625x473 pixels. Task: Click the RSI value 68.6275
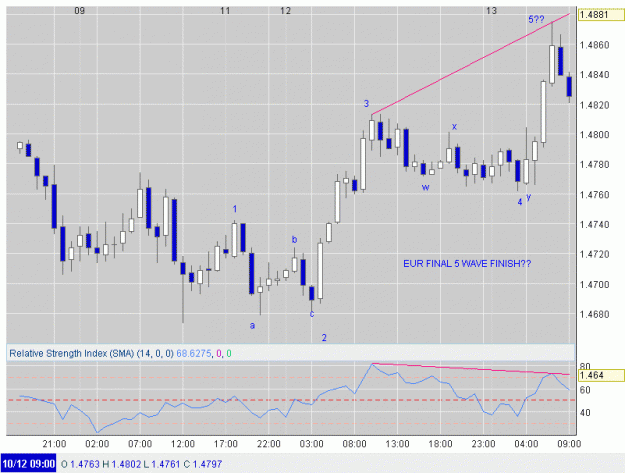coord(194,353)
